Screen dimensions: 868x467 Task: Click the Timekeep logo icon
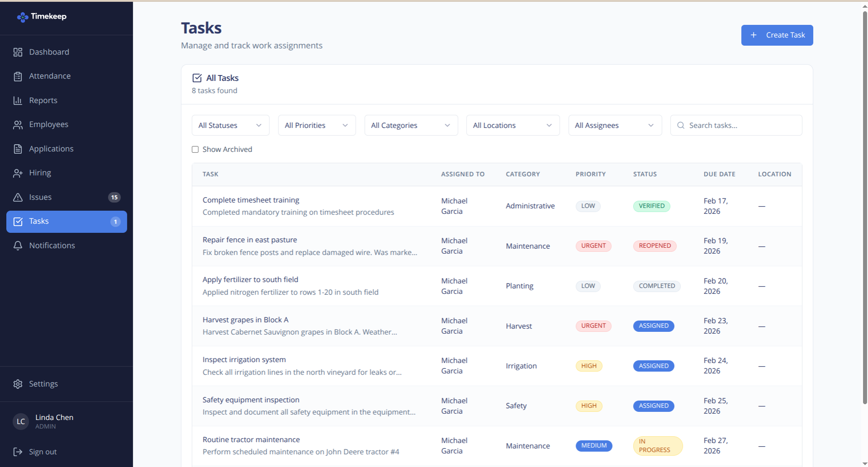(x=22, y=17)
